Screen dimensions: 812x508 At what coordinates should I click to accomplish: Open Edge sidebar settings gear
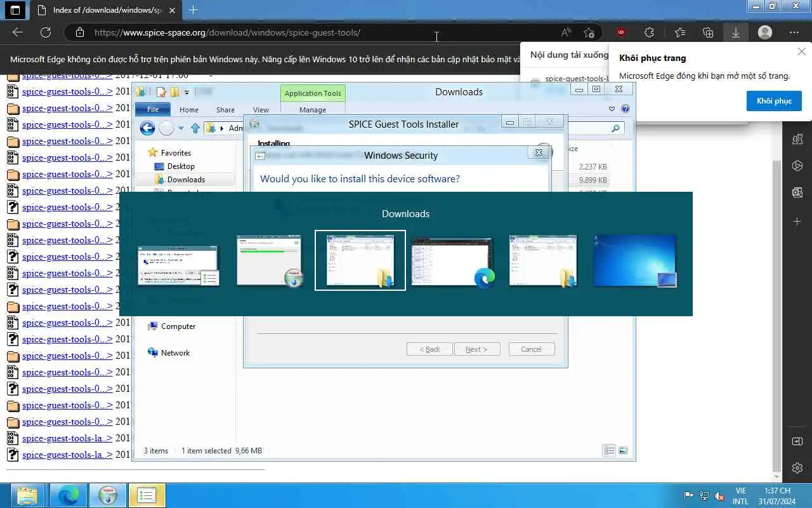click(797, 468)
